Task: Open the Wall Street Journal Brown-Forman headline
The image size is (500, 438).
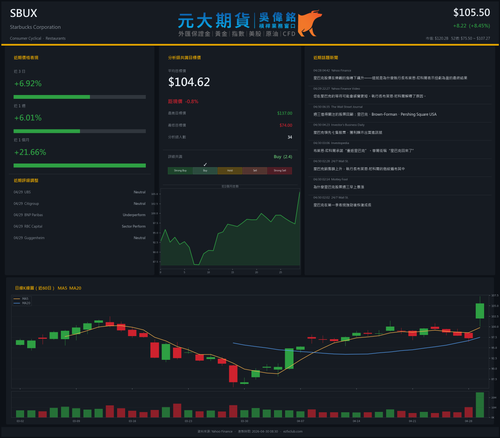Action: click(x=375, y=114)
